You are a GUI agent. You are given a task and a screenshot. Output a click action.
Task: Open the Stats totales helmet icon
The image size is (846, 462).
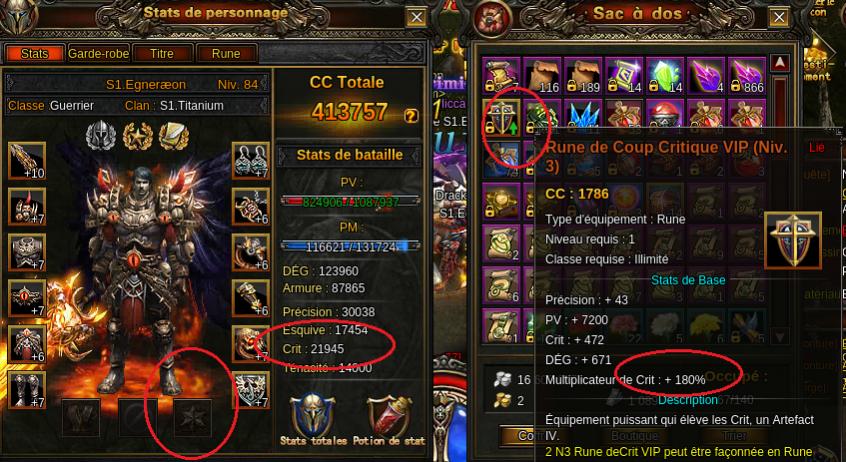click(313, 417)
